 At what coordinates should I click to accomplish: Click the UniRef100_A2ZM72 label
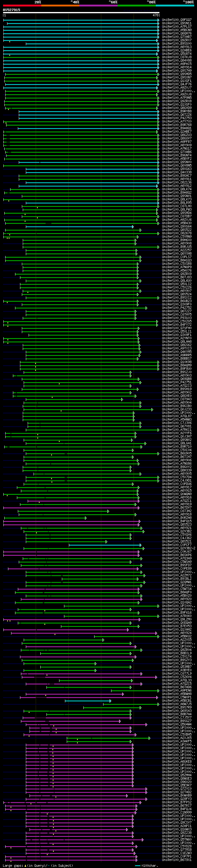click(x=177, y=575)
